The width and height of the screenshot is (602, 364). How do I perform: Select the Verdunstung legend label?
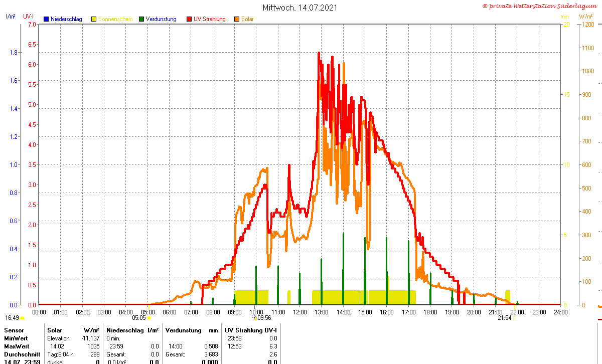161,19
